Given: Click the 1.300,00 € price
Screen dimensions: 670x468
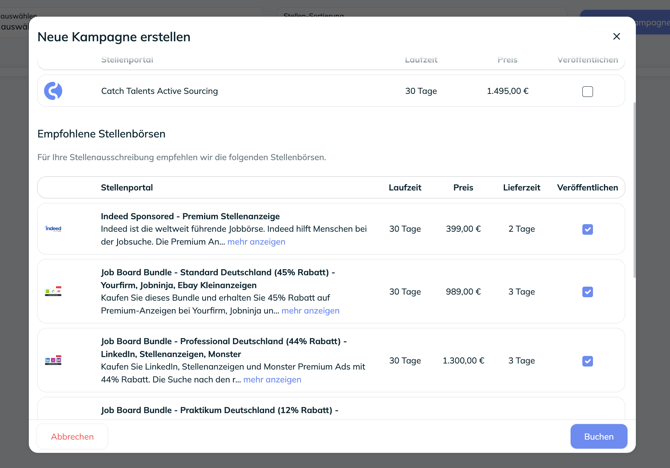Looking at the screenshot, I should tap(463, 361).
